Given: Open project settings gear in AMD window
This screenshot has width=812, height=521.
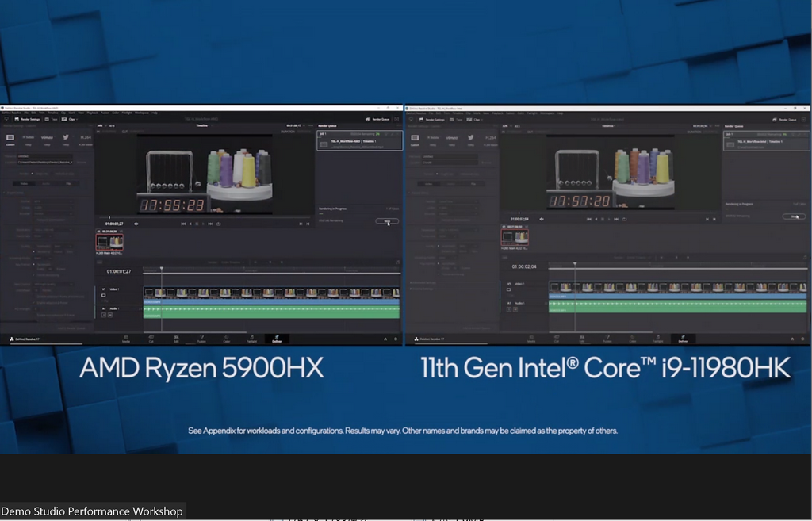Looking at the screenshot, I should [x=396, y=339].
